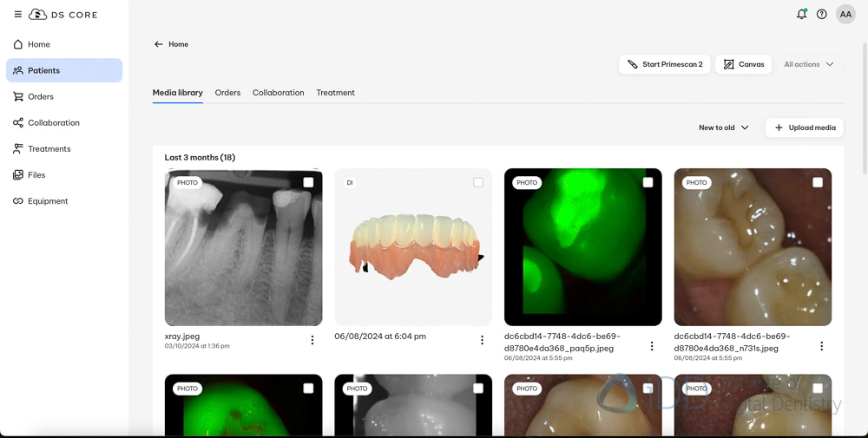Click the Upload media button
This screenshot has height=438, width=868.
click(x=805, y=127)
